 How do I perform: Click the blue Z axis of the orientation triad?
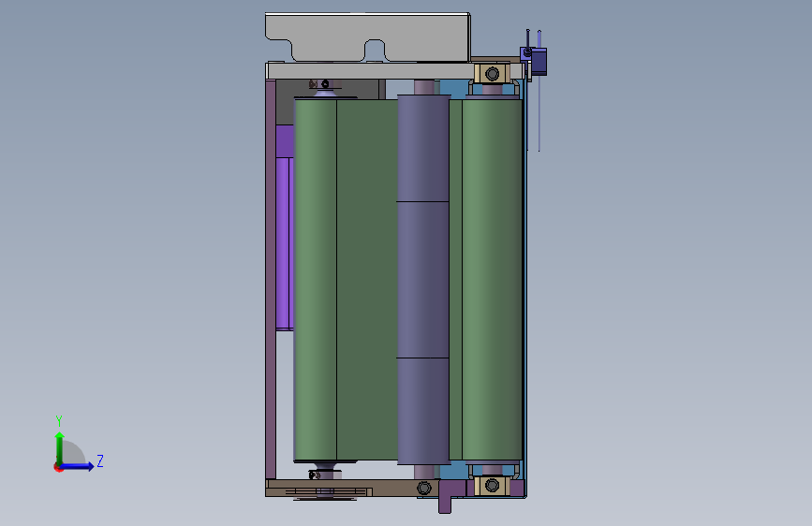(77, 466)
